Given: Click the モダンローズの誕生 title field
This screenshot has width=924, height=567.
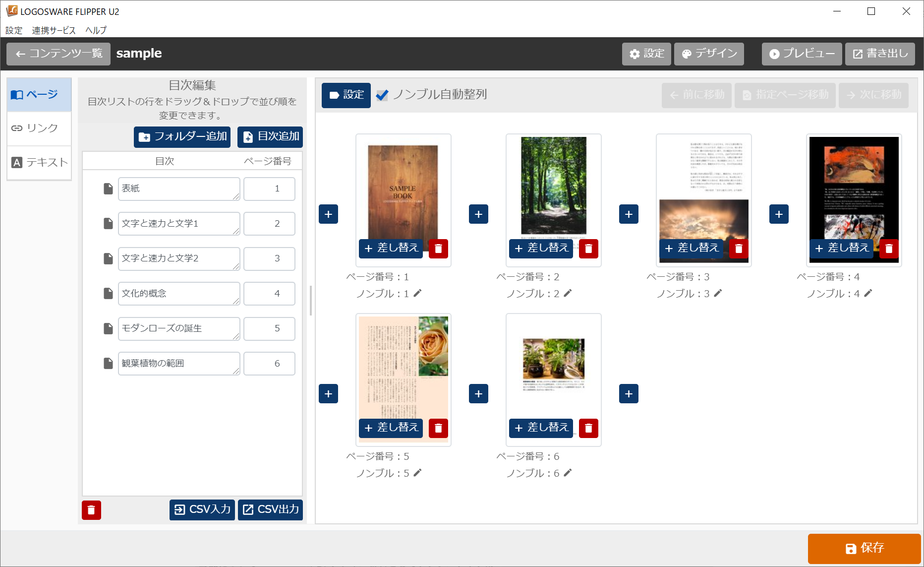Looking at the screenshot, I should coord(178,328).
